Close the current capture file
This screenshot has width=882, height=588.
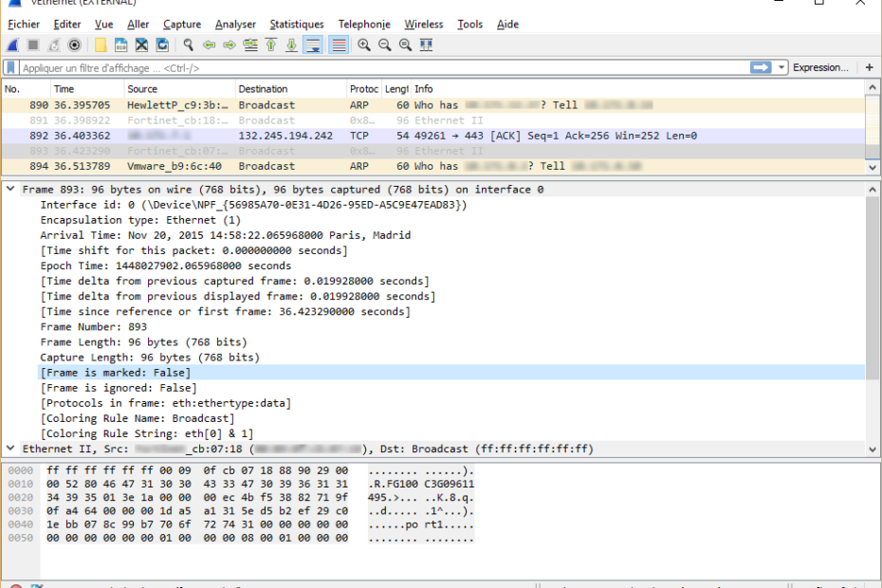pyautogui.click(x=141, y=45)
